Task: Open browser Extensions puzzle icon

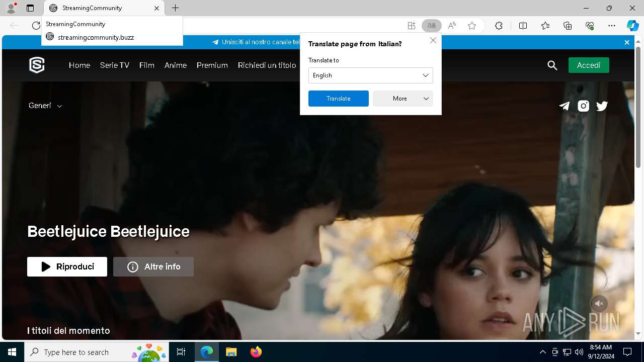Action: [499, 26]
